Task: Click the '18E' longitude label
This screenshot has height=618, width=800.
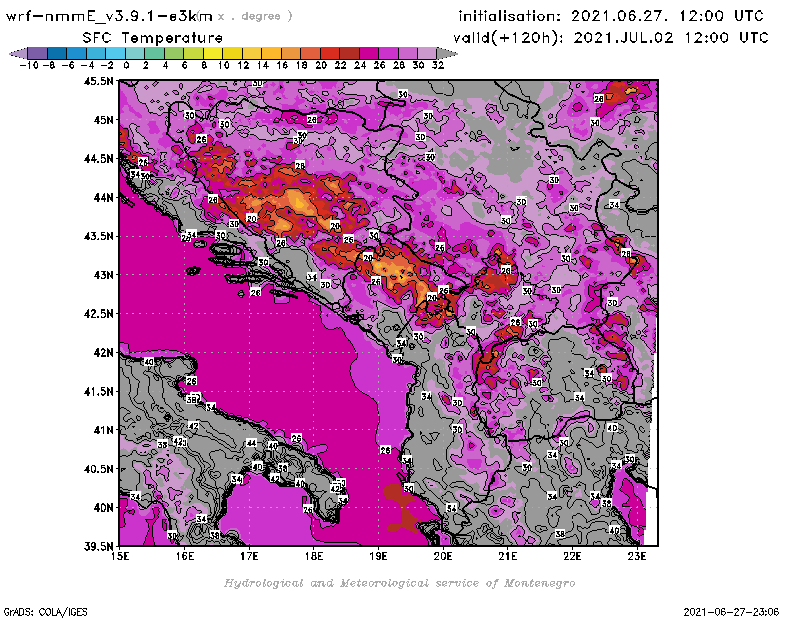Action: coord(314,556)
